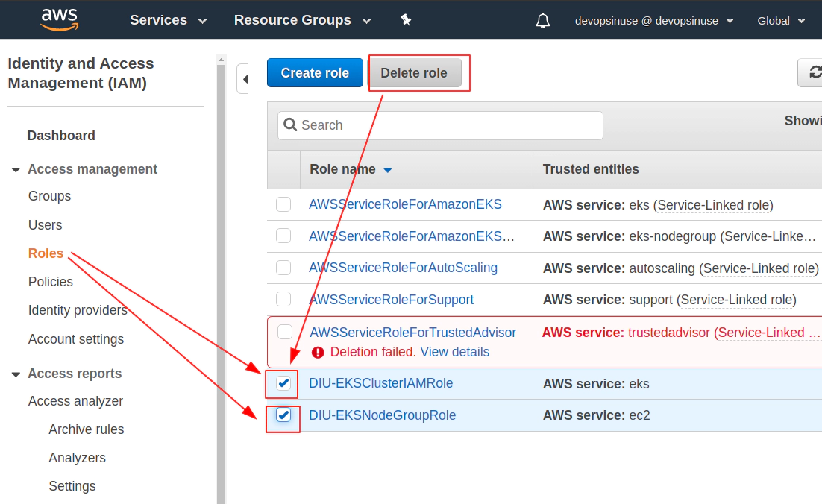822x504 pixels.
Task: Open the Services dropdown menu
Action: 168,20
